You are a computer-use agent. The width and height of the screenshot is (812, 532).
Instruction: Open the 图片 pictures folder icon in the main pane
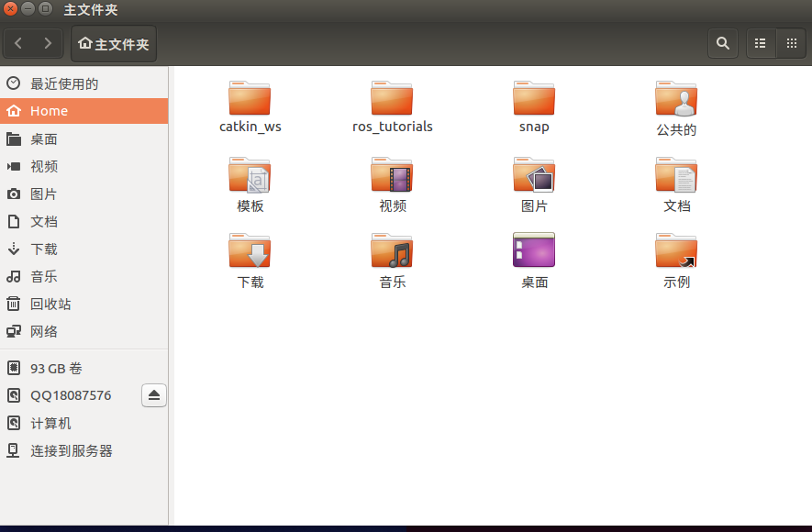click(x=534, y=175)
